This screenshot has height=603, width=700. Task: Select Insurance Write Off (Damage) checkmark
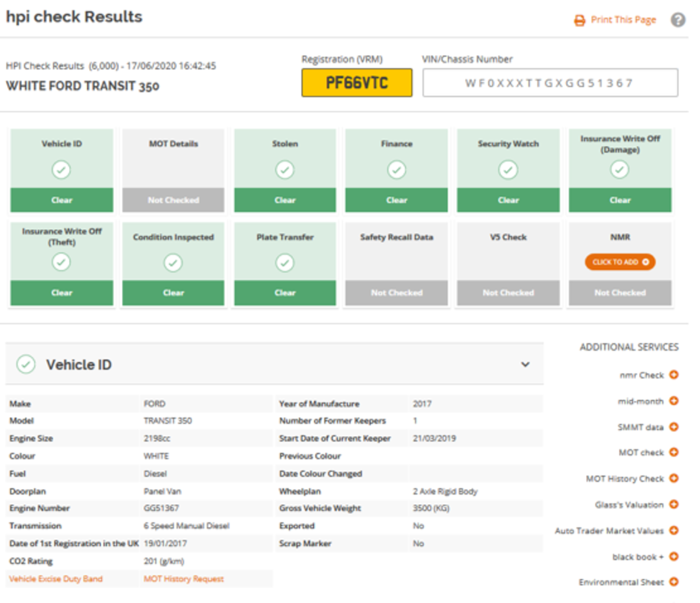(x=620, y=170)
